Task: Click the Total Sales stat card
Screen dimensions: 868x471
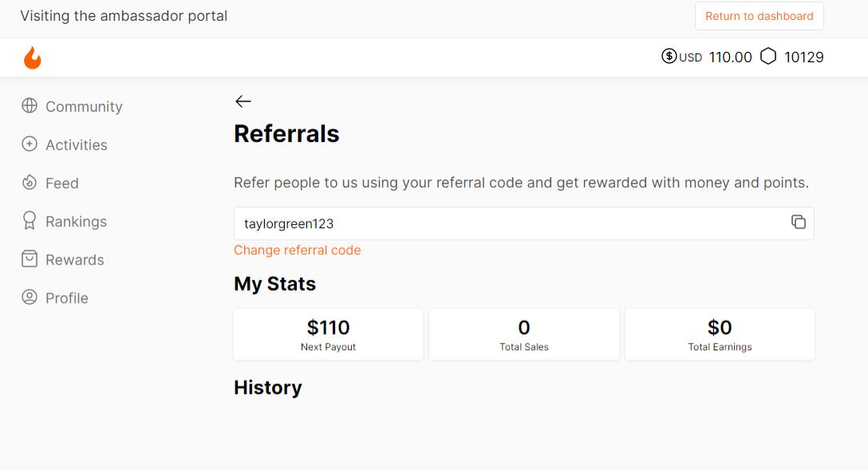Action: (523, 334)
